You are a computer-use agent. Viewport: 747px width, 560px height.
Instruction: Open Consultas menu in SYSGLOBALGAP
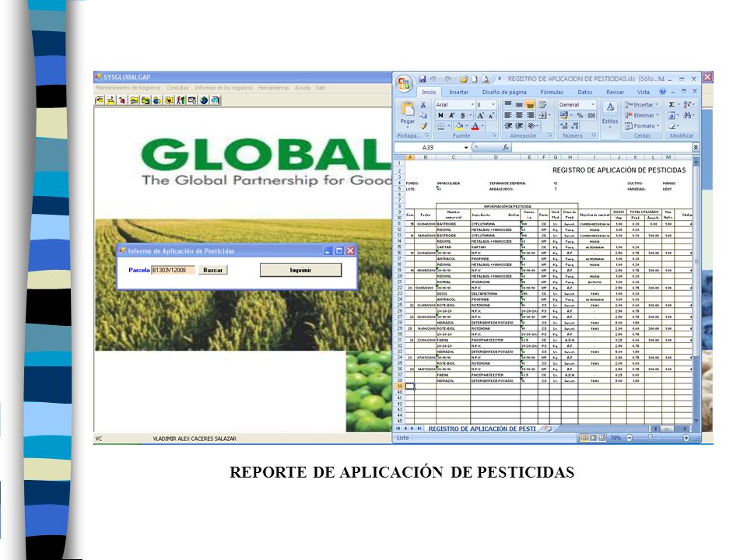tap(177, 88)
